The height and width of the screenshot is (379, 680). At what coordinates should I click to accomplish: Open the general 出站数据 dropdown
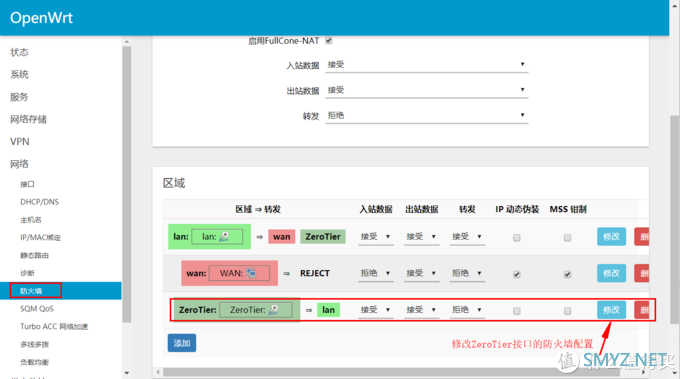click(427, 90)
